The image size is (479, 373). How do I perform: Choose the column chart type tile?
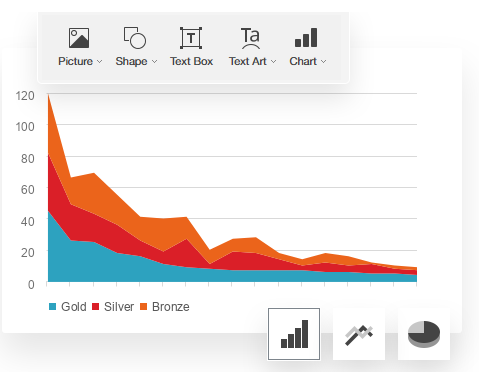pos(294,334)
